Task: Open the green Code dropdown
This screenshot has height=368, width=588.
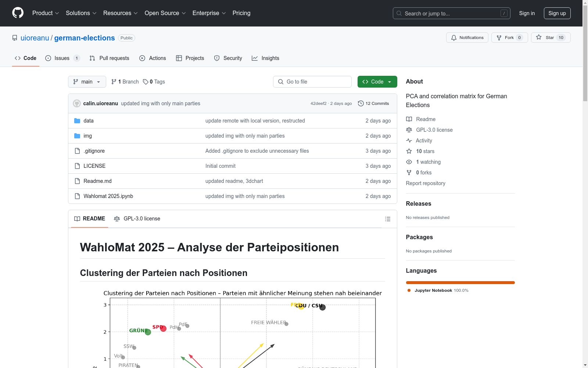Action: click(x=377, y=82)
